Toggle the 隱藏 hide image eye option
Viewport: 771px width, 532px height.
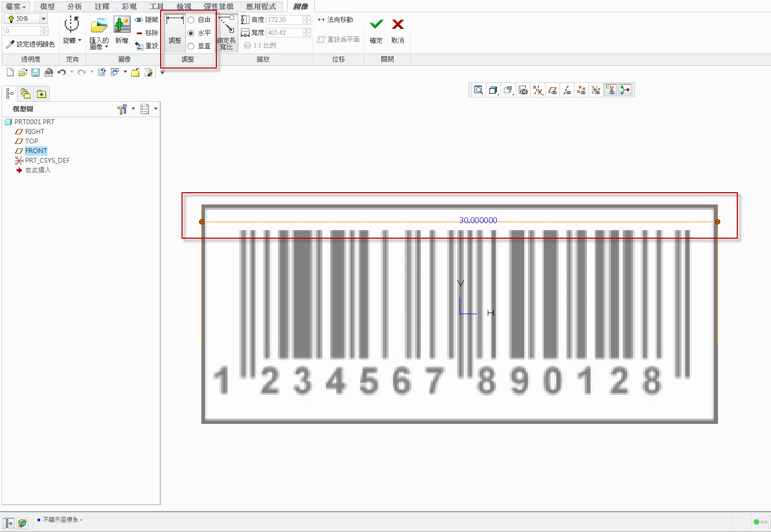click(x=147, y=20)
